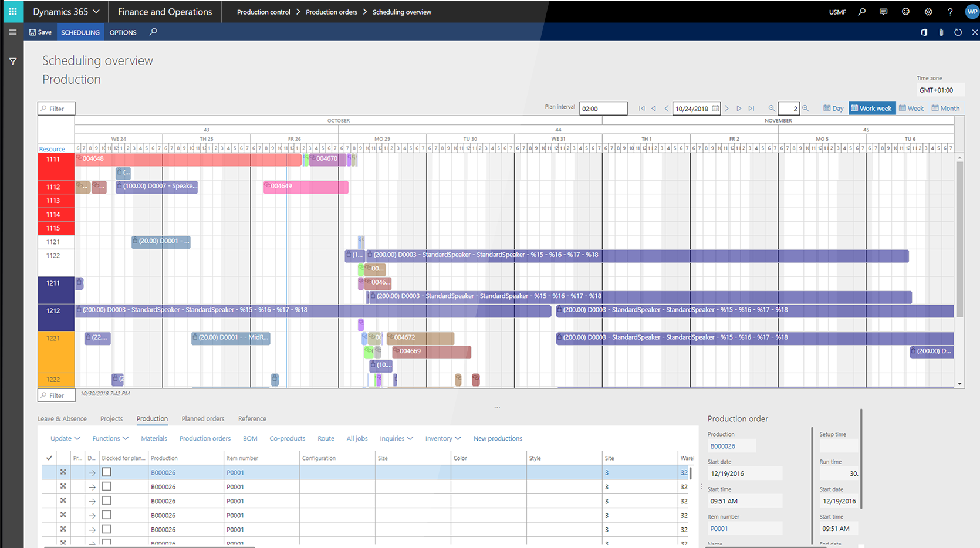Viewport: 980px width, 548px height.
Task: Click the Save button
Action: [40, 32]
